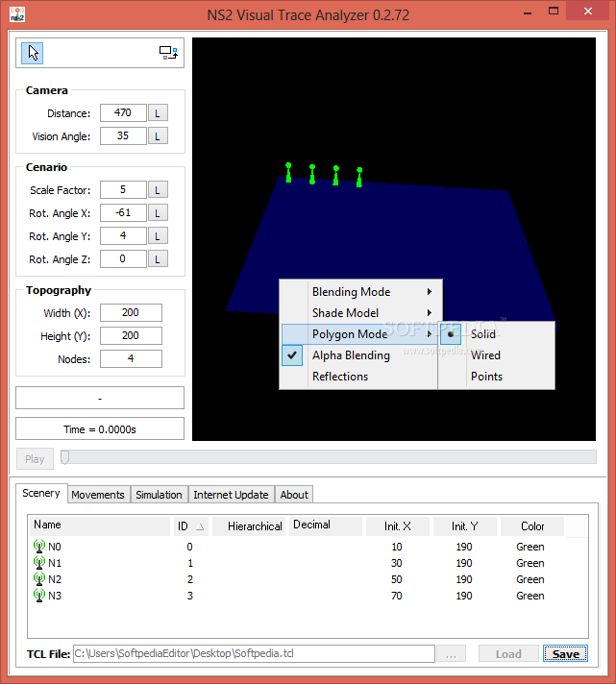Click the L button next to Rot. Angle X

[158, 213]
